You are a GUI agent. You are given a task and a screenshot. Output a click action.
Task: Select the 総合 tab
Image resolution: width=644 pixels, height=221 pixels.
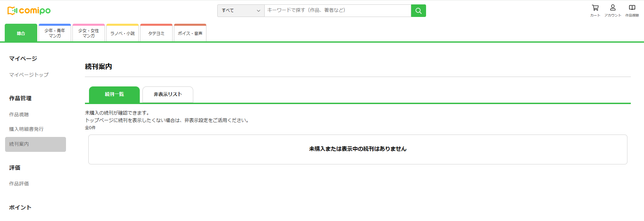point(21,33)
